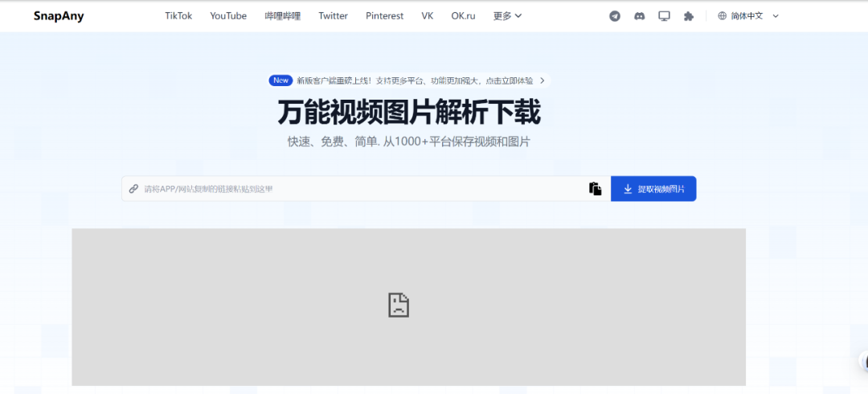The image size is (868, 394).
Task: Click the broken image placeholder icon
Action: click(x=399, y=305)
